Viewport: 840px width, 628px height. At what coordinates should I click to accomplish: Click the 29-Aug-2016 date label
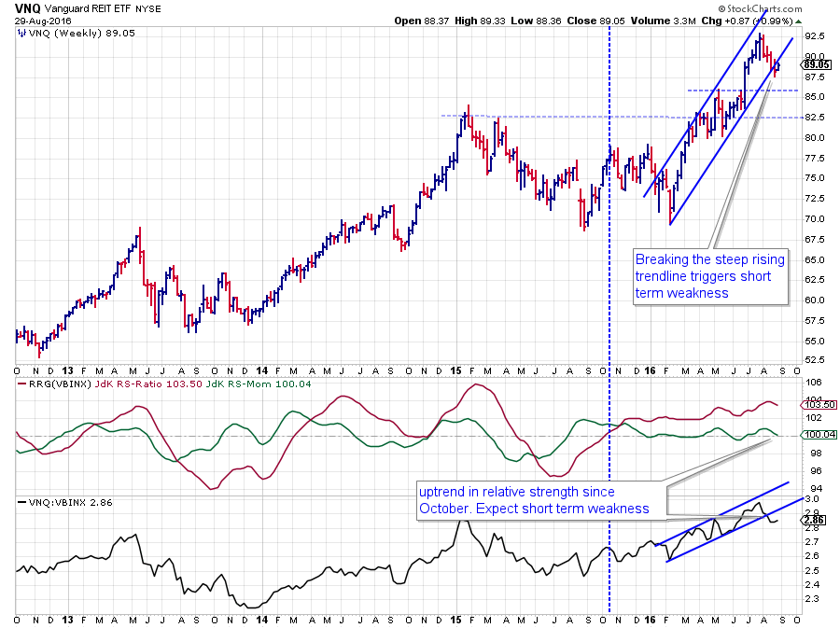[x=43, y=21]
